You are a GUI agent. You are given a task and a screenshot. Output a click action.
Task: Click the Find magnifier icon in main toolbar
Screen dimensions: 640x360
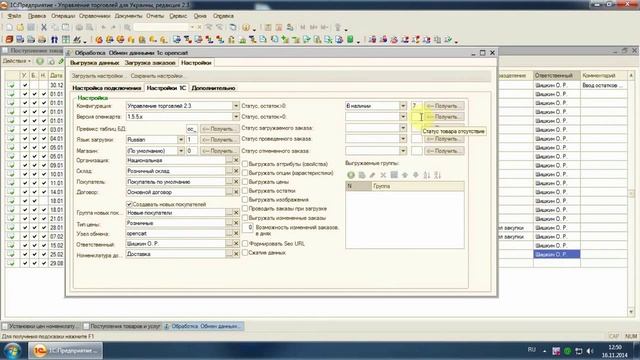127,27
